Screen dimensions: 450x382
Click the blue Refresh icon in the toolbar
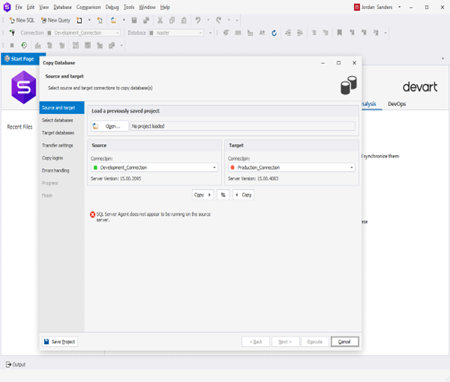click(x=274, y=33)
